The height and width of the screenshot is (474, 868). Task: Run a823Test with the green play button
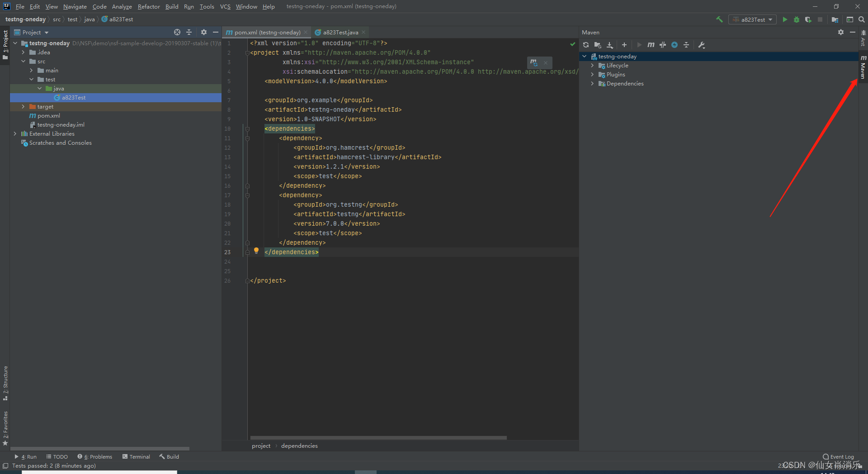(x=785, y=19)
